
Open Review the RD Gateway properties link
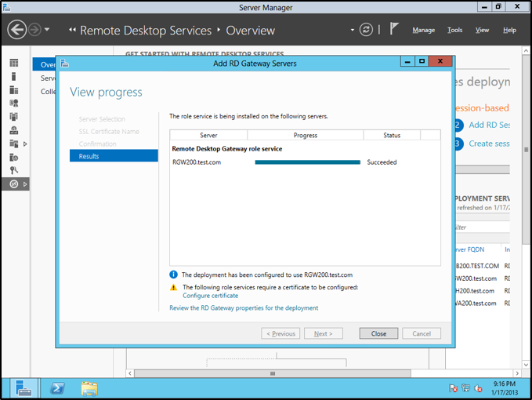(244, 308)
